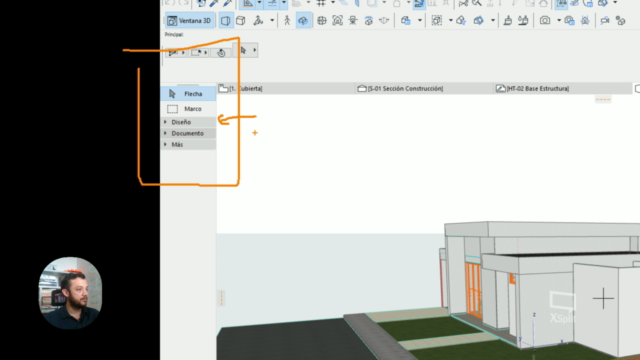Switch to Axonometric cube view
This screenshot has width=640, height=360.
(241, 20)
